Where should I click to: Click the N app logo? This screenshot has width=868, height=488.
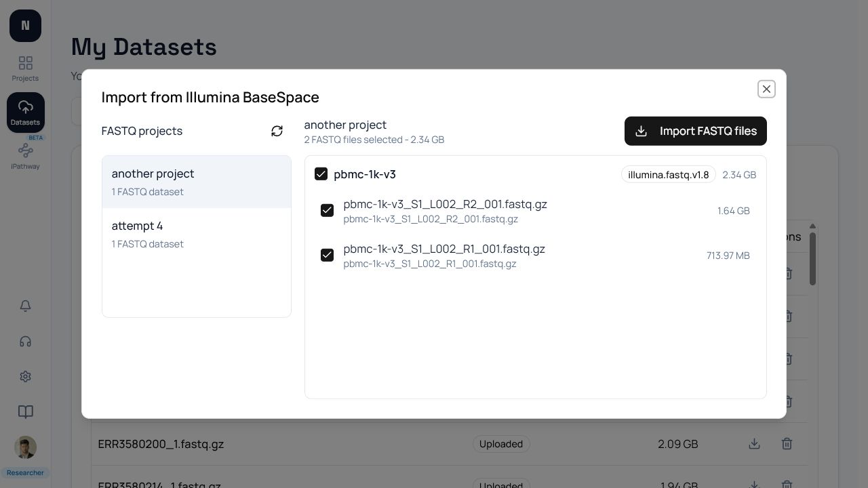25,26
